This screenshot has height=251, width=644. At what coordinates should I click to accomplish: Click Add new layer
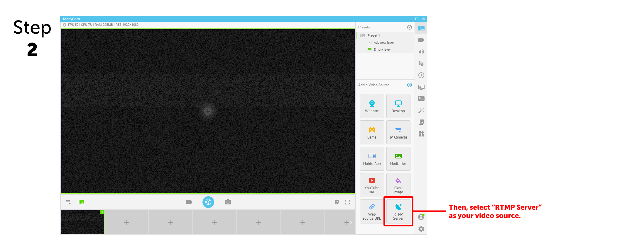tap(384, 42)
